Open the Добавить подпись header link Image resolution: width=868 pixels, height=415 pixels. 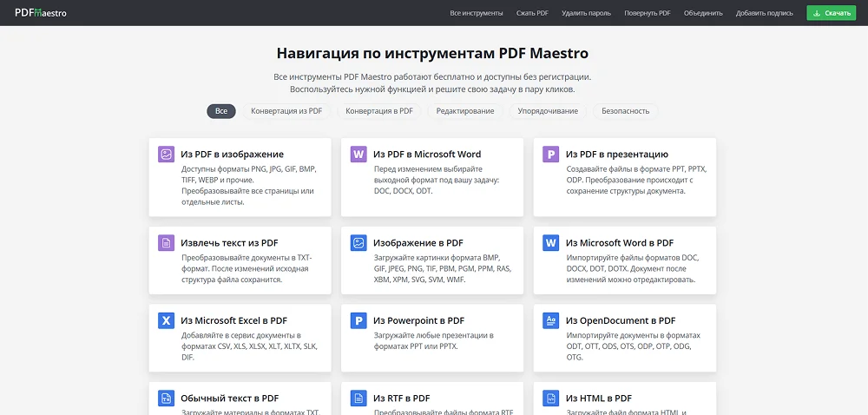(x=765, y=13)
